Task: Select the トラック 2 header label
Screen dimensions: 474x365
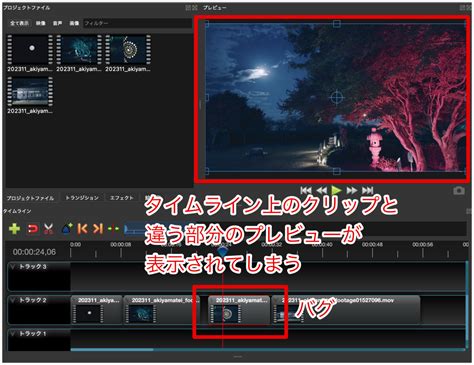Action: coord(33,300)
